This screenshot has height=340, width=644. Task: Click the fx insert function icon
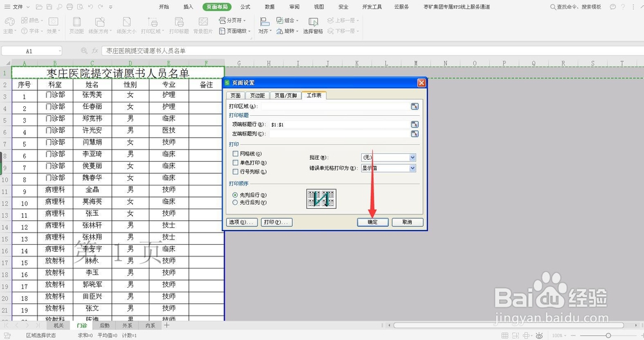point(95,50)
